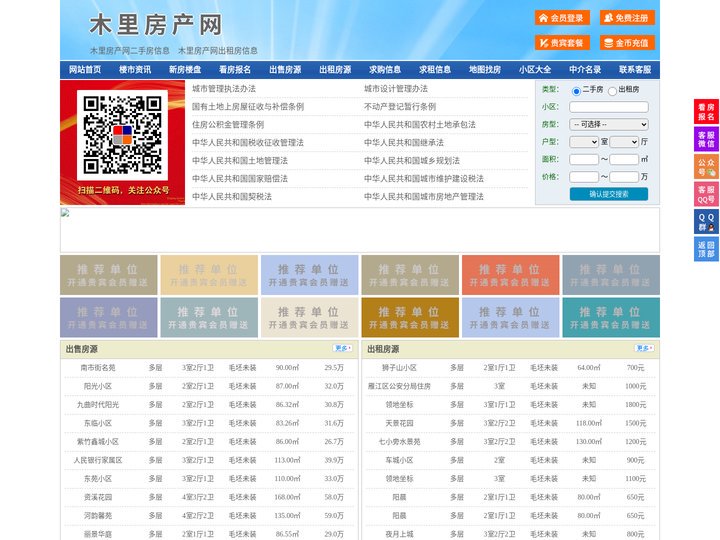This screenshot has width=720, height=540.
Task: Open the purple 客服微信 side button
Action: [706, 139]
